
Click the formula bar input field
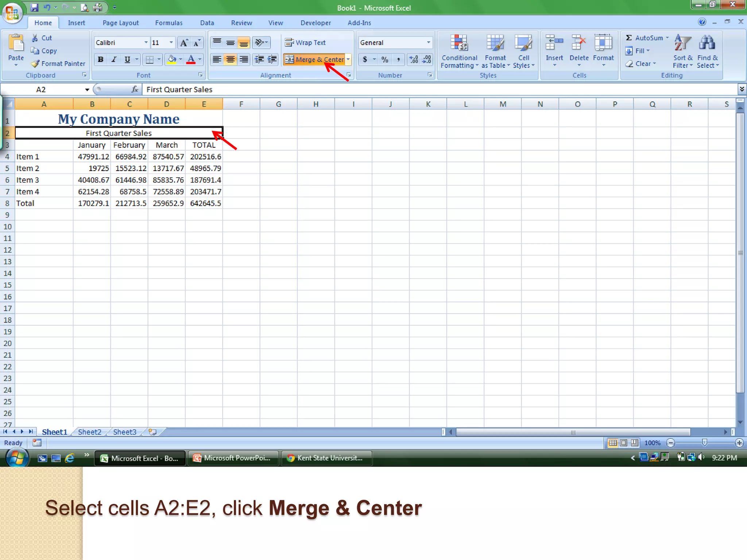(440, 89)
